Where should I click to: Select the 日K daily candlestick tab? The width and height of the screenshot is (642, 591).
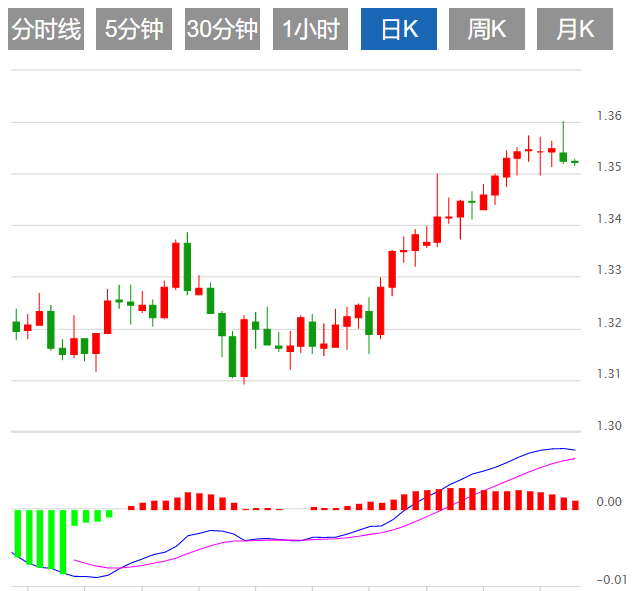point(399,29)
